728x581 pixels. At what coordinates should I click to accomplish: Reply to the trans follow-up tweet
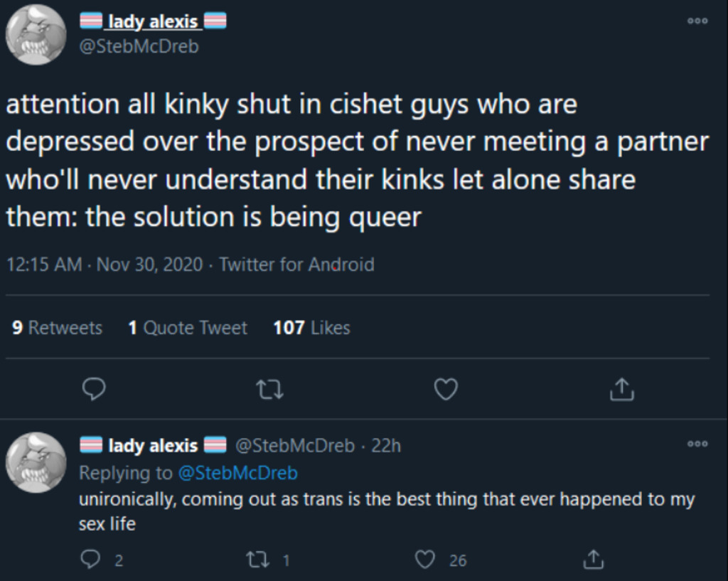click(x=90, y=560)
